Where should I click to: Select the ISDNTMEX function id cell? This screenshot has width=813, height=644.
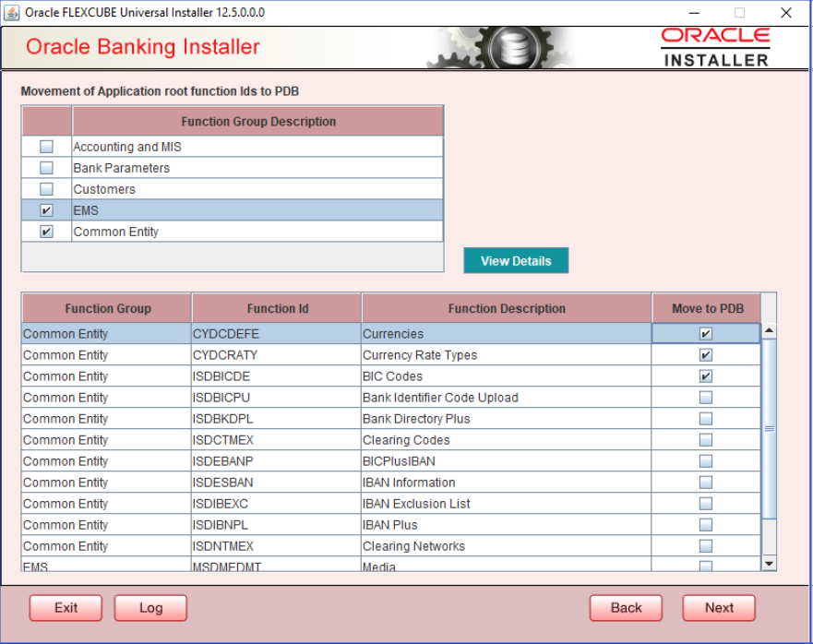point(276,546)
